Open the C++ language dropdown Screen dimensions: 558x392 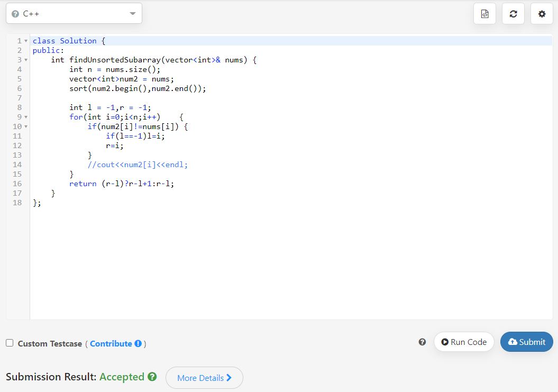click(x=74, y=14)
